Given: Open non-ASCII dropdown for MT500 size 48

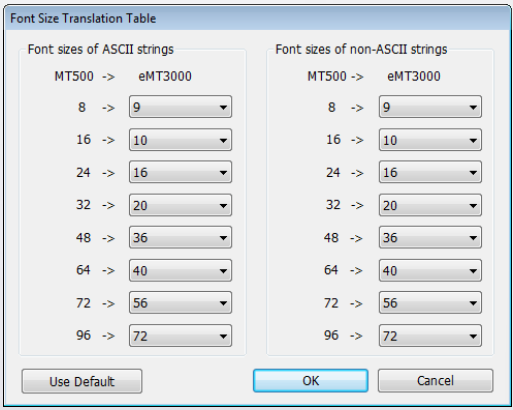Looking at the screenshot, I should pyautogui.click(x=430, y=238).
